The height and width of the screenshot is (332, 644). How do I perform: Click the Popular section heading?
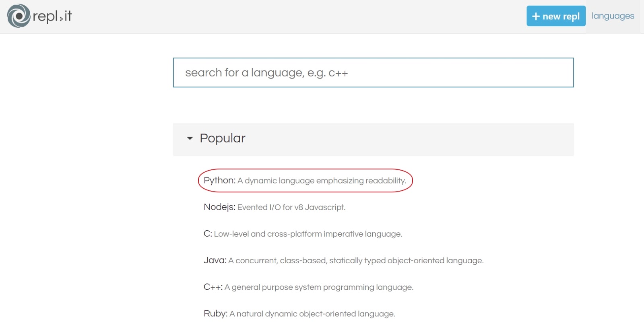tap(223, 138)
